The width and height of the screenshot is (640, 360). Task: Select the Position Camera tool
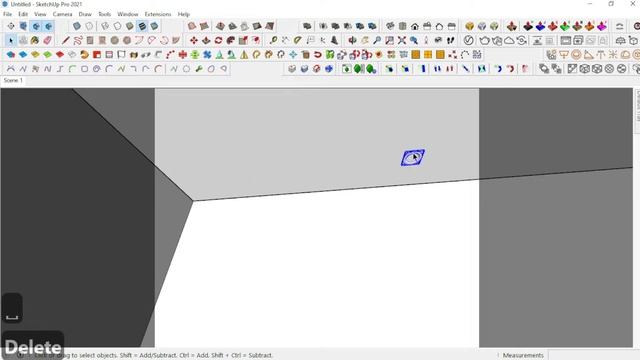(426, 40)
